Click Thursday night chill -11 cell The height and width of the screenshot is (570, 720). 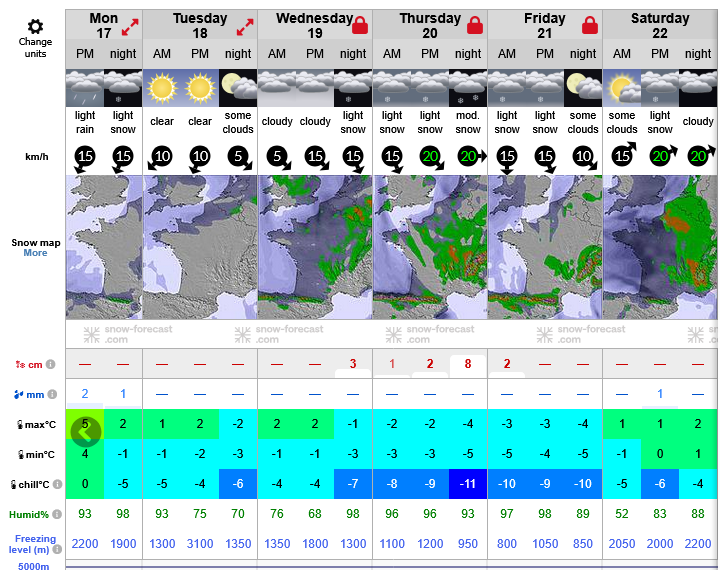pyautogui.click(x=468, y=484)
